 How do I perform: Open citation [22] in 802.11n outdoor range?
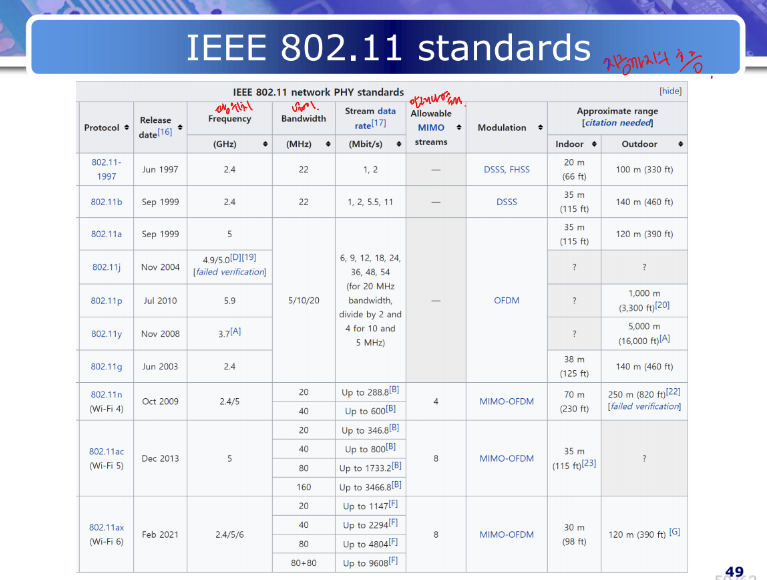click(673, 392)
